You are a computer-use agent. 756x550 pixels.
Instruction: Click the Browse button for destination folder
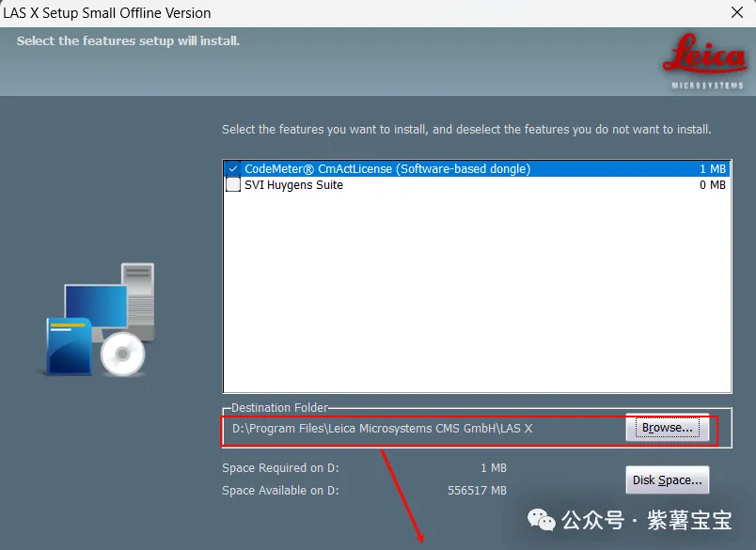(x=667, y=428)
